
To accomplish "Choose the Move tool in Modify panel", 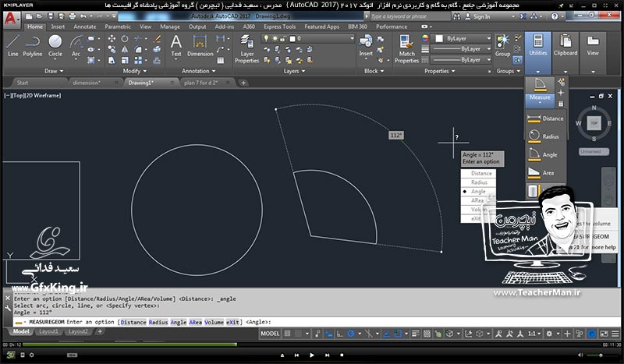I will [x=112, y=39].
